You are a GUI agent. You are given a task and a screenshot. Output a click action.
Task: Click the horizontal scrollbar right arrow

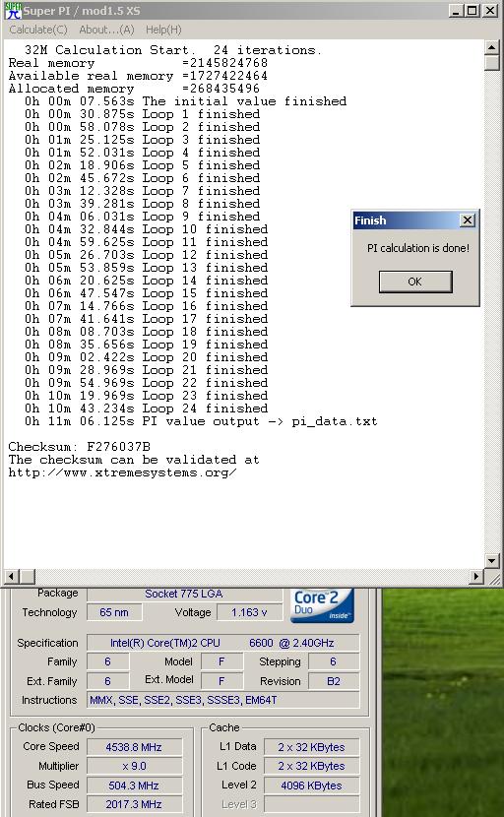pyautogui.click(x=475, y=576)
